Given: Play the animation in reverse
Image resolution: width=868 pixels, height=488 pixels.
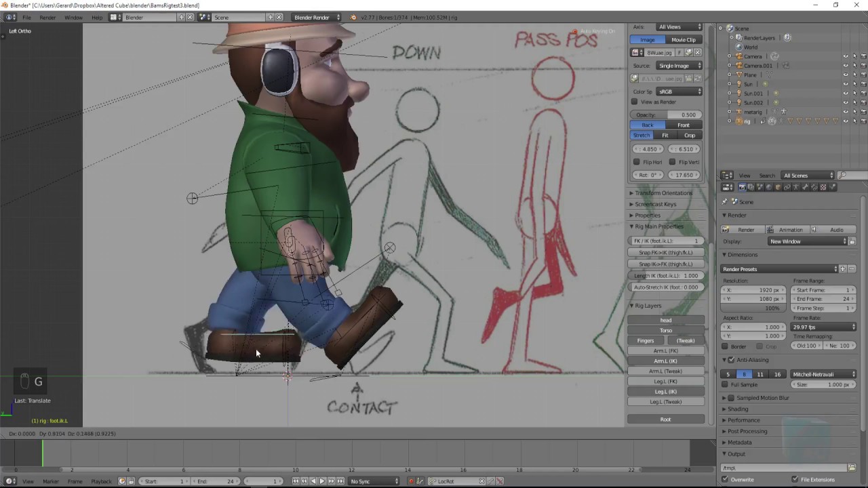Looking at the screenshot, I should pyautogui.click(x=313, y=481).
